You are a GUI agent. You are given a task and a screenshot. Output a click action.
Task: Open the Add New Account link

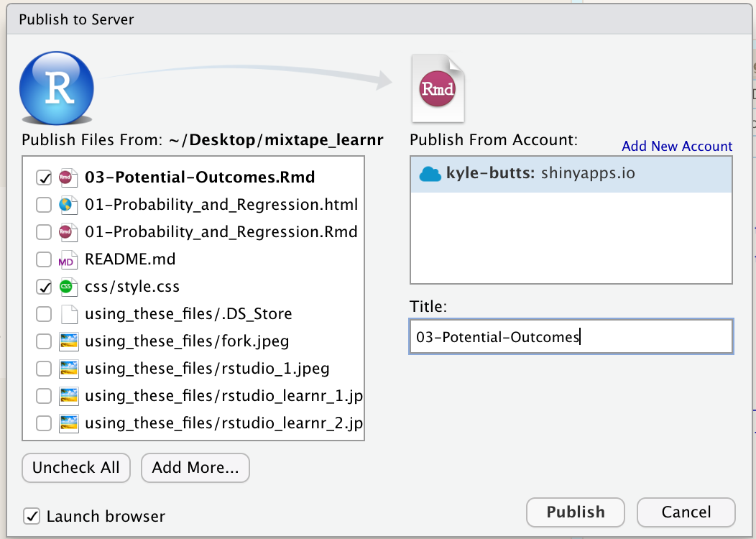pos(677,146)
